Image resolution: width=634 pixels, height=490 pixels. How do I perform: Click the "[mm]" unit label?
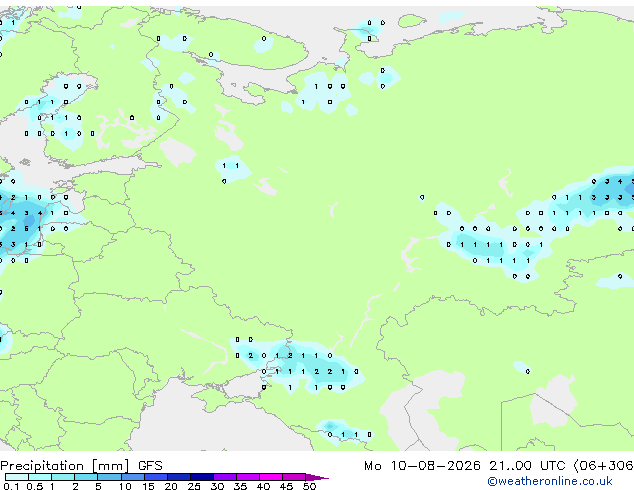coord(110,466)
